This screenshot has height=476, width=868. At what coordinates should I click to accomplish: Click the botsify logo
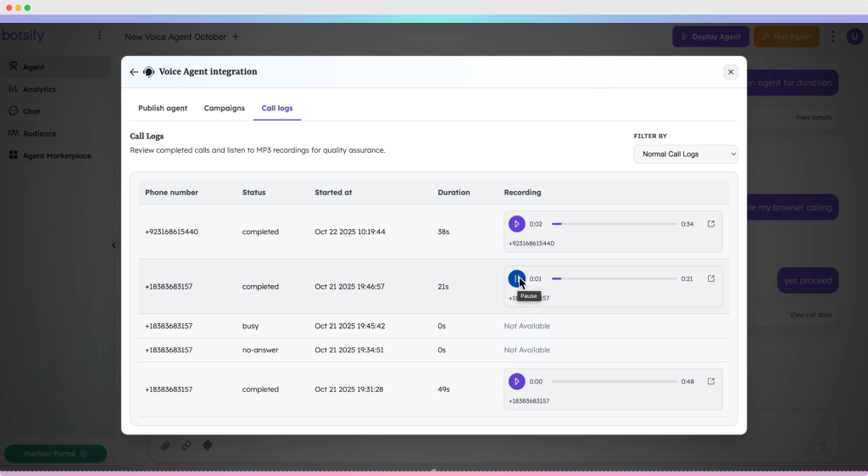[x=23, y=36]
